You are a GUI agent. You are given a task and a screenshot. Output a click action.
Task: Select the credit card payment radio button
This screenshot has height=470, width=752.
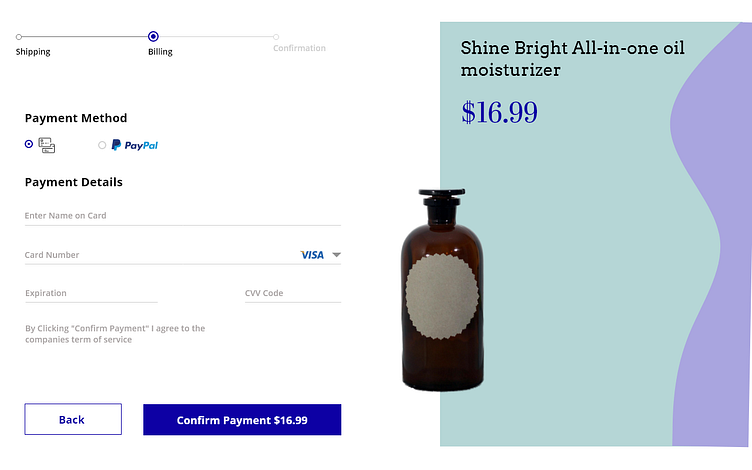pos(29,144)
